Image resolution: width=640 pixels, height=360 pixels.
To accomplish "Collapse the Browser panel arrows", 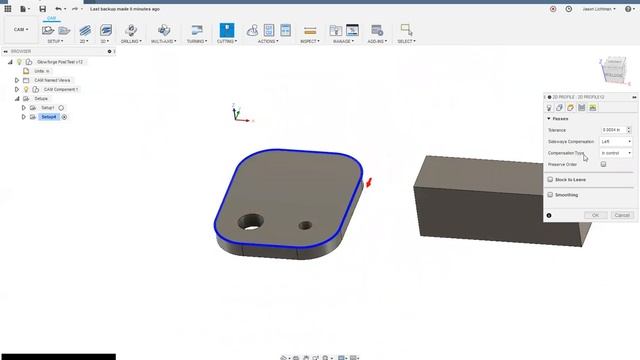I will pyautogui.click(x=5, y=51).
